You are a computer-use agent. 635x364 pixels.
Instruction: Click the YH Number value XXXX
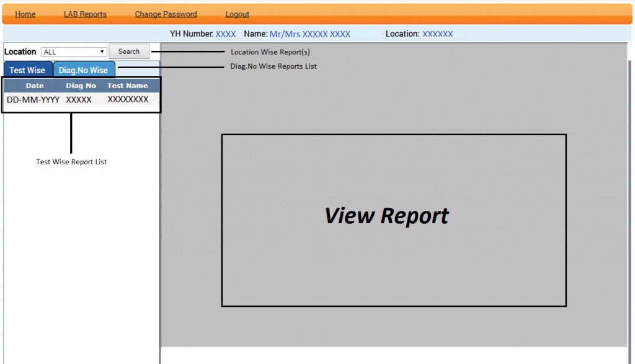226,34
